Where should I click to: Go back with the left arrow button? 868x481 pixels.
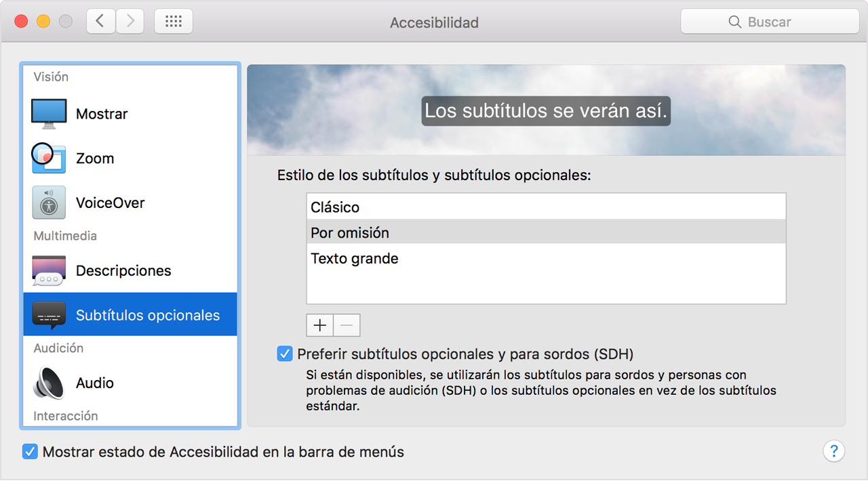(100, 22)
